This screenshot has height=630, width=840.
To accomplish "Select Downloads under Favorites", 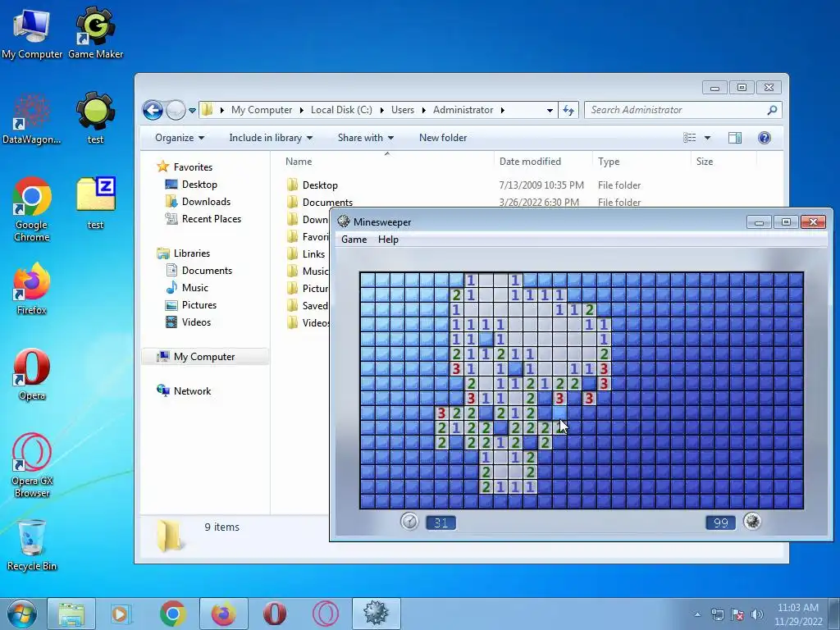I will tap(199, 202).
